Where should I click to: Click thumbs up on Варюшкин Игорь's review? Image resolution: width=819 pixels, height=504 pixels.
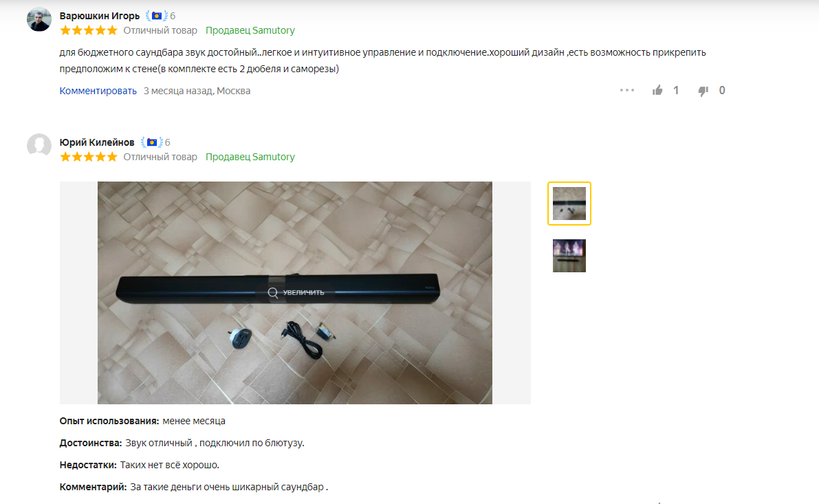point(657,91)
